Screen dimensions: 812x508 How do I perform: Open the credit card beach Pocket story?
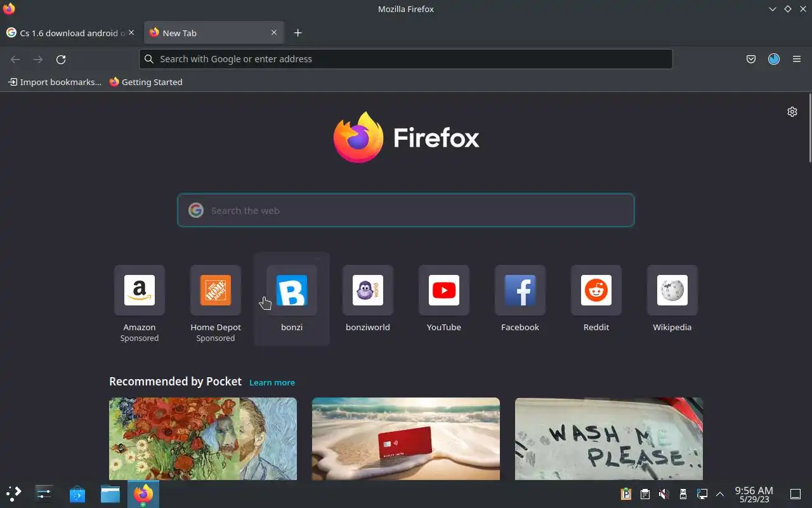pos(406,438)
